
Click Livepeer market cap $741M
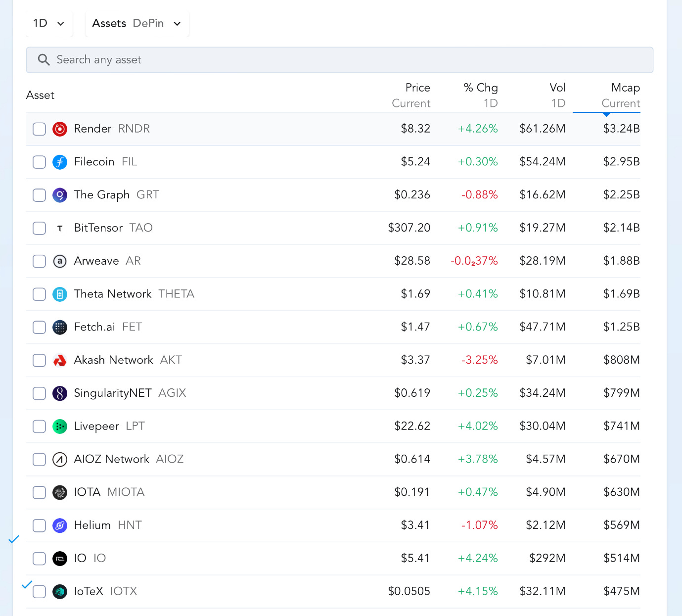[622, 426]
